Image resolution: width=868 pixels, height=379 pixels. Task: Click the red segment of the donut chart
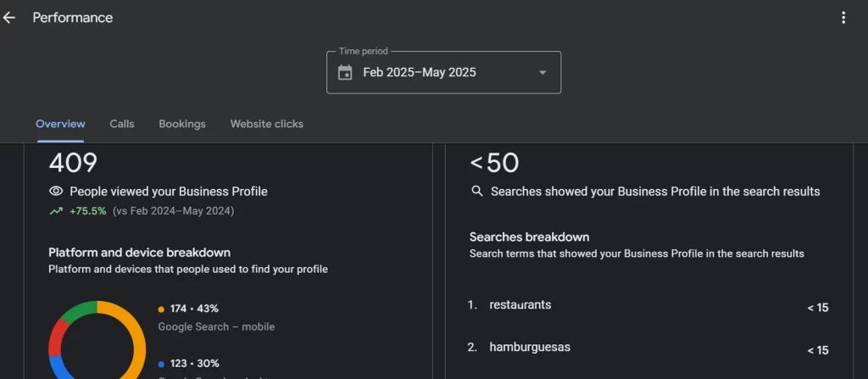click(x=57, y=337)
